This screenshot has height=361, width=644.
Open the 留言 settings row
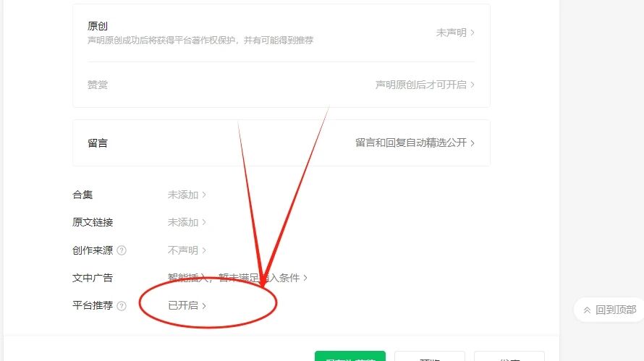(x=281, y=143)
